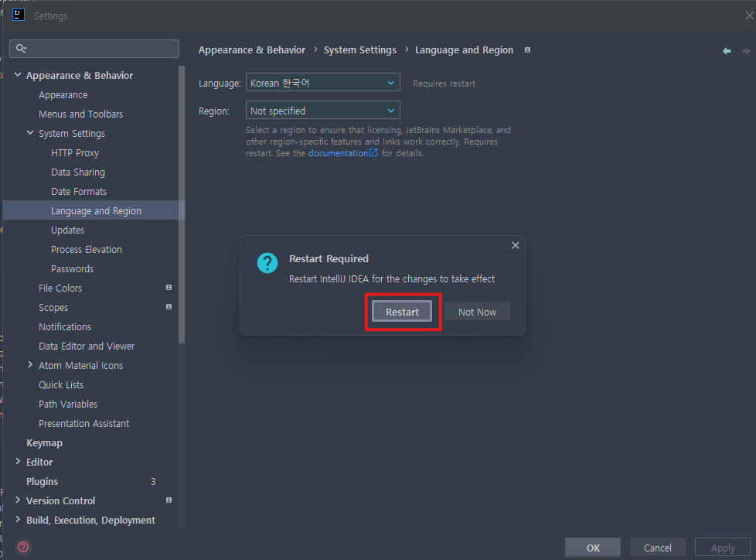The height and width of the screenshot is (560, 756).
Task: Open Date Formats settings
Action: coord(79,192)
